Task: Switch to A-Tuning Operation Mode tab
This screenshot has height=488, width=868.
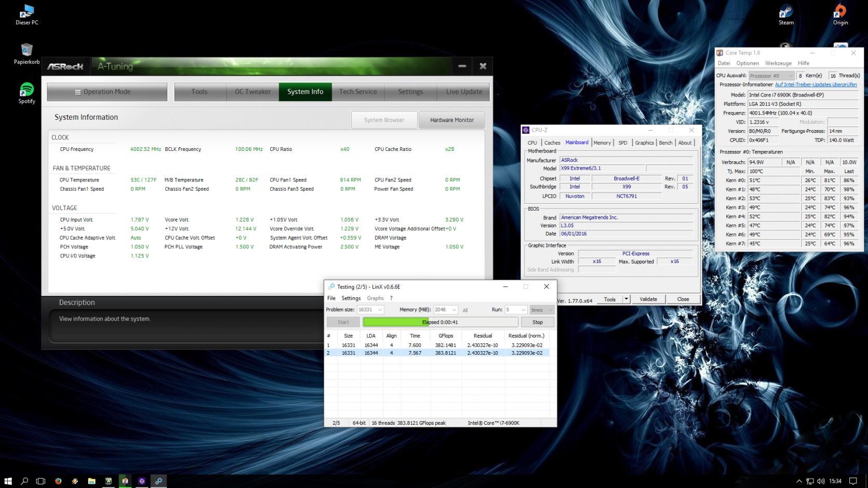Action: [x=107, y=92]
